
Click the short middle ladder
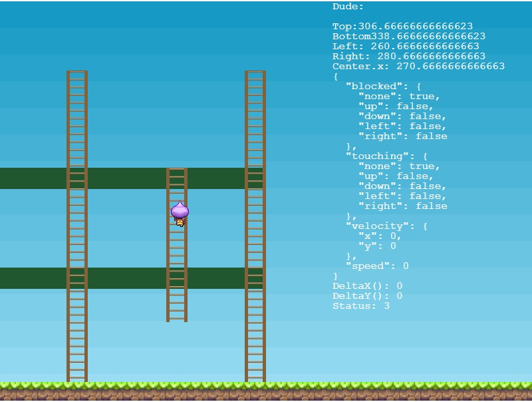pos(177,245)
